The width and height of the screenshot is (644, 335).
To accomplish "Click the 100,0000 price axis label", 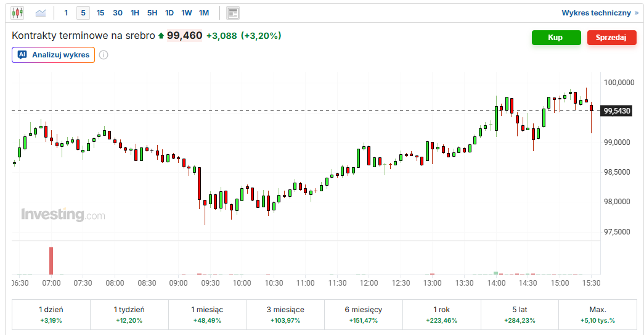I will (x=619, y=82).
